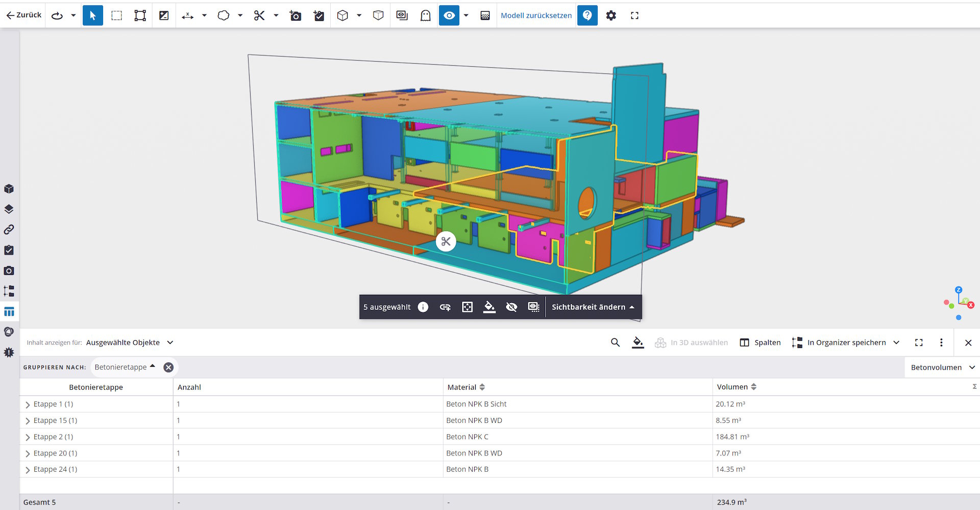Open the settings gear in top toolbar

point(611,15)
